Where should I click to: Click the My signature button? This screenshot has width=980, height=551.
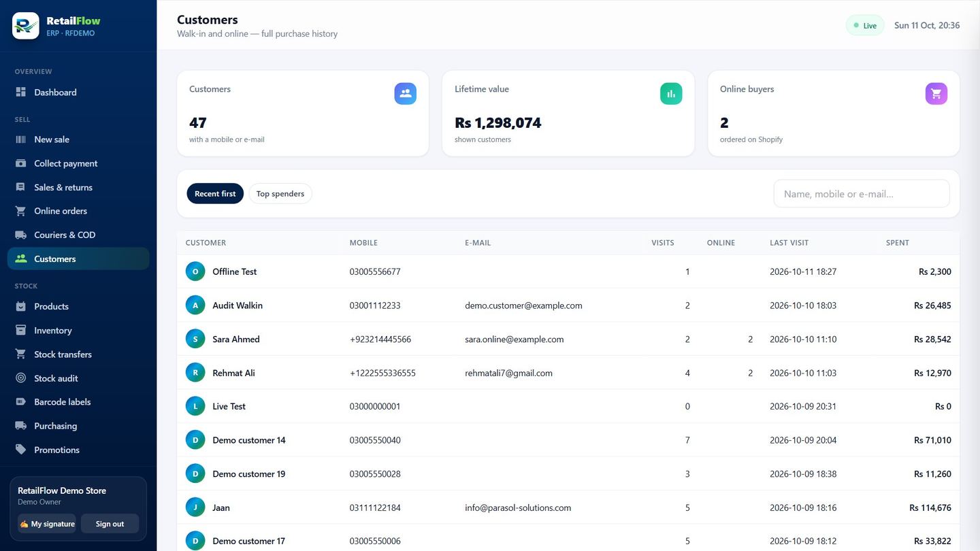tap(47, 524)
